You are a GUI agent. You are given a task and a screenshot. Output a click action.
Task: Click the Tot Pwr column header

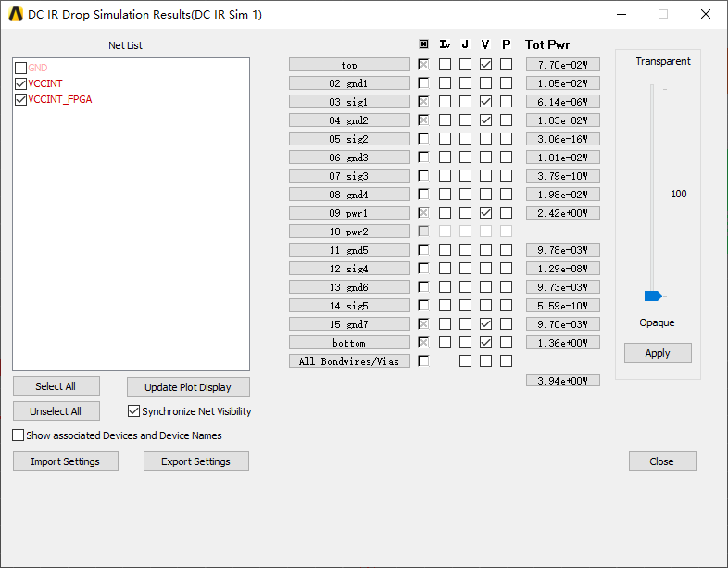coord(547,44)
